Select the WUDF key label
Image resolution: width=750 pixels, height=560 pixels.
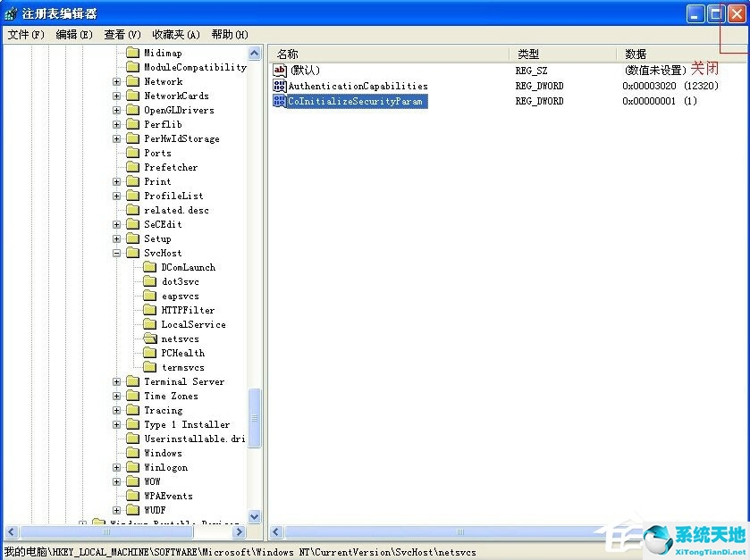click(x=155, y=510)
